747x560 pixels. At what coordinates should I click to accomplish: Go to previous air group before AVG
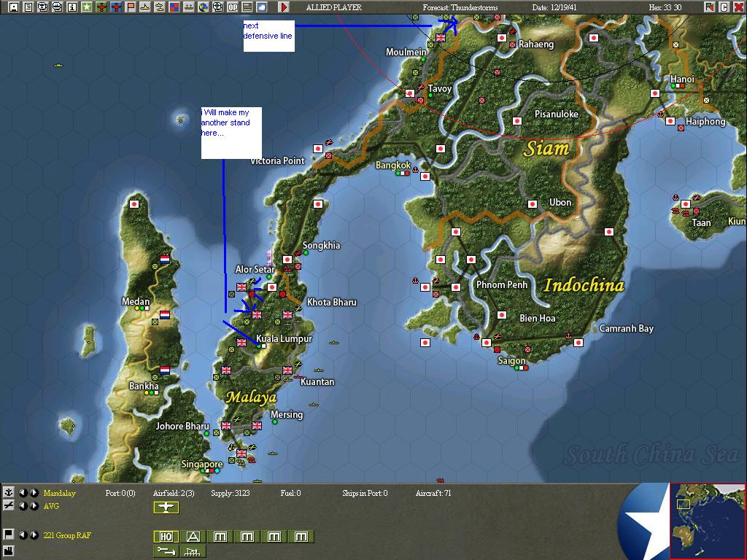click(23, 506)
